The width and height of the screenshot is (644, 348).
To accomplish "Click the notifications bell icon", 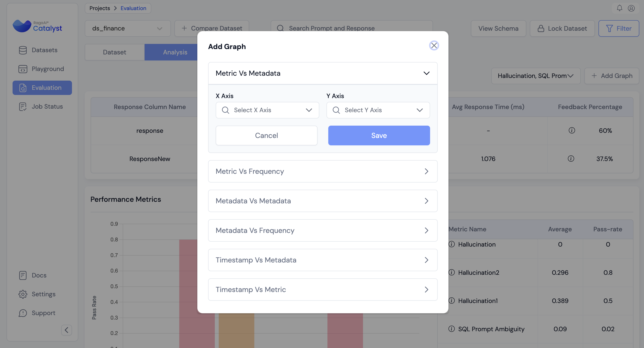I will (x=619, y=8).
